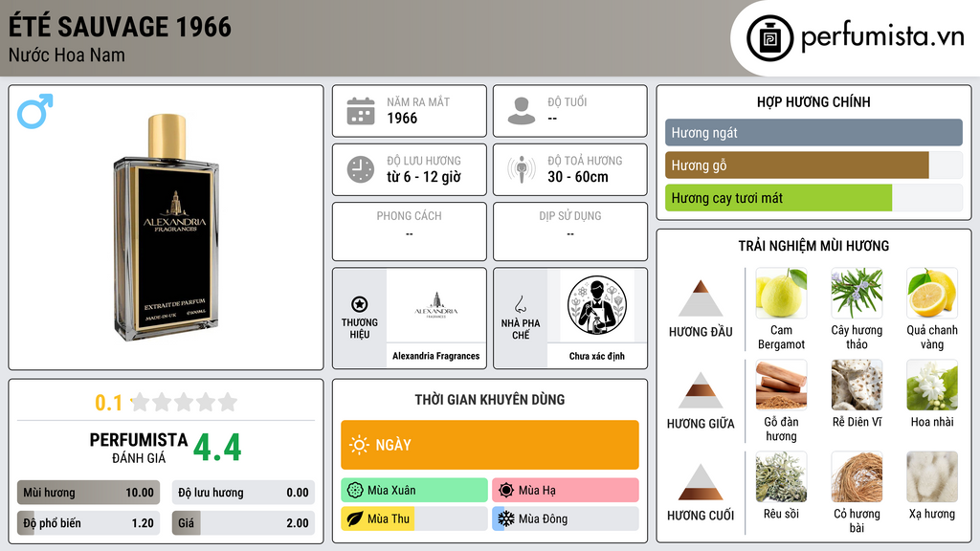Click the blue male gender symbol icon
Image resolution: width=980 pixels, height=551 pixels.
click(35, 111)
